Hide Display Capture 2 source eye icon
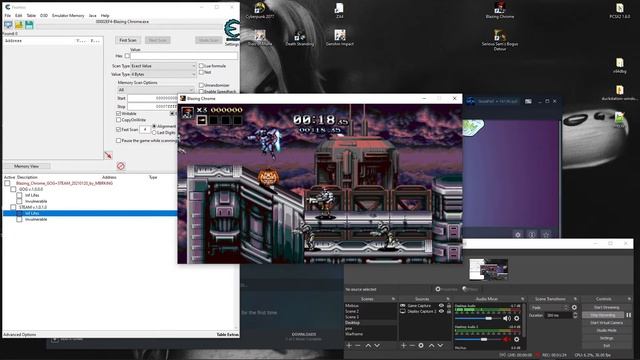 click(441, 311)
